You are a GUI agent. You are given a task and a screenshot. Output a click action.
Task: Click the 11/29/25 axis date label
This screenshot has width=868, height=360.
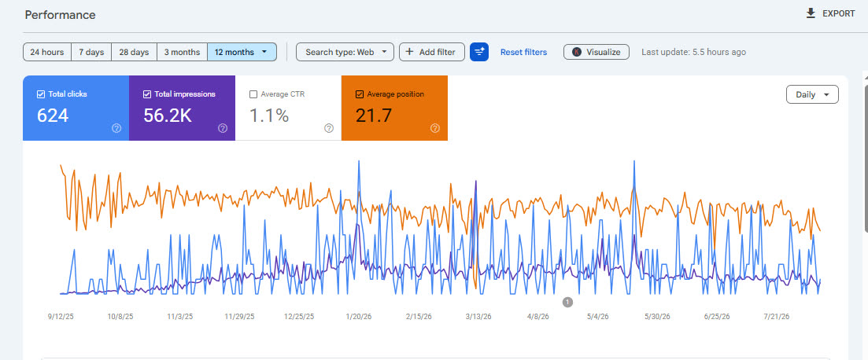(x=239, y=317)
